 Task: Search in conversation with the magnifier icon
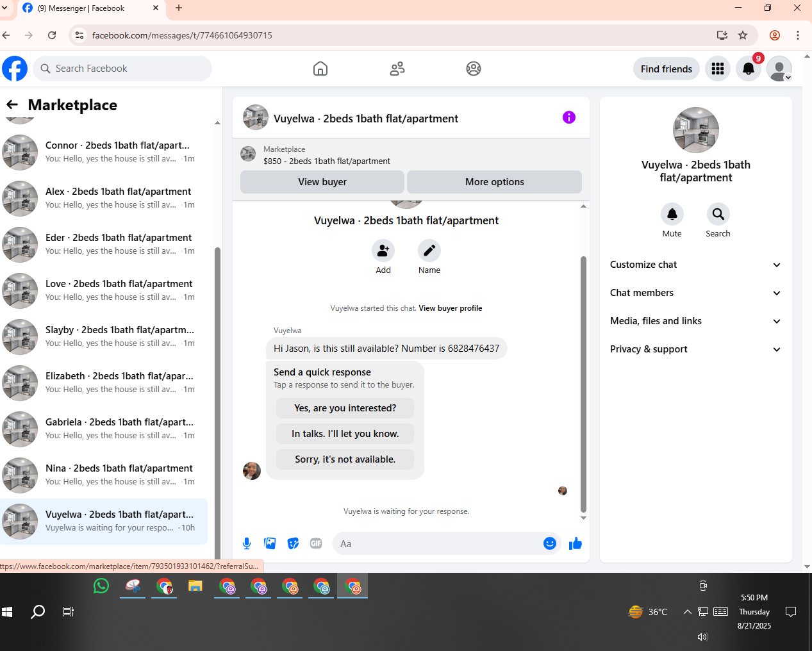718,214
